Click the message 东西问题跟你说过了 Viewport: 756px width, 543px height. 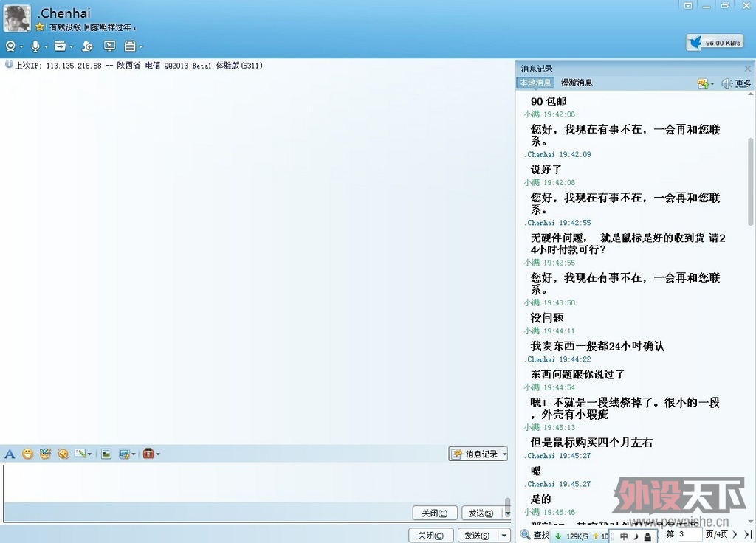coord(577,374)
